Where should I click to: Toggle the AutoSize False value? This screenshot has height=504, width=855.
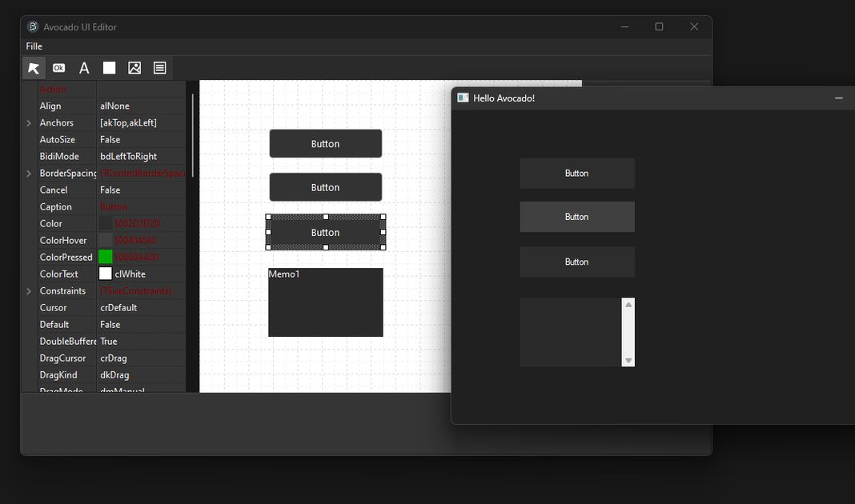tap(110, 139)
